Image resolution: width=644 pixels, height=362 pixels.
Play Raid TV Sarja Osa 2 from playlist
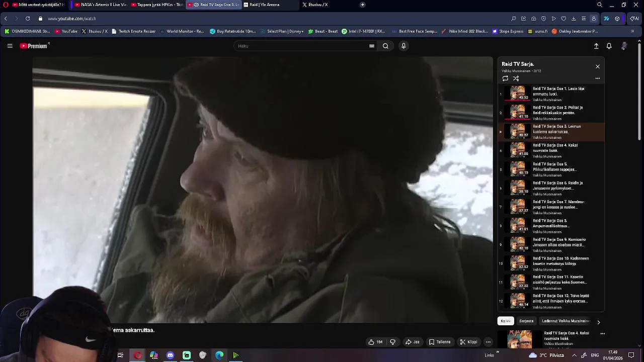551,113
